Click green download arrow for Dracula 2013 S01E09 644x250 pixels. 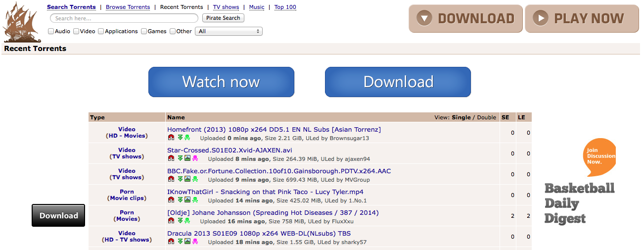pos(180,242)
